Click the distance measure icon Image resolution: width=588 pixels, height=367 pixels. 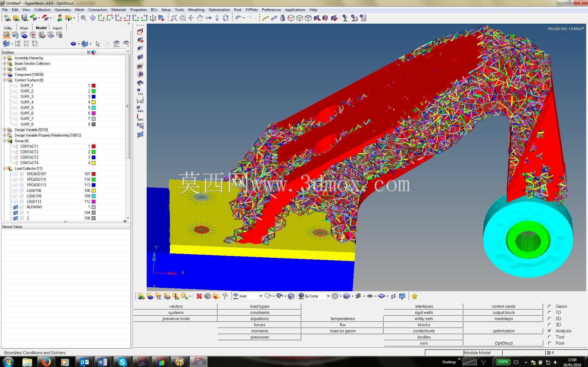265,18
